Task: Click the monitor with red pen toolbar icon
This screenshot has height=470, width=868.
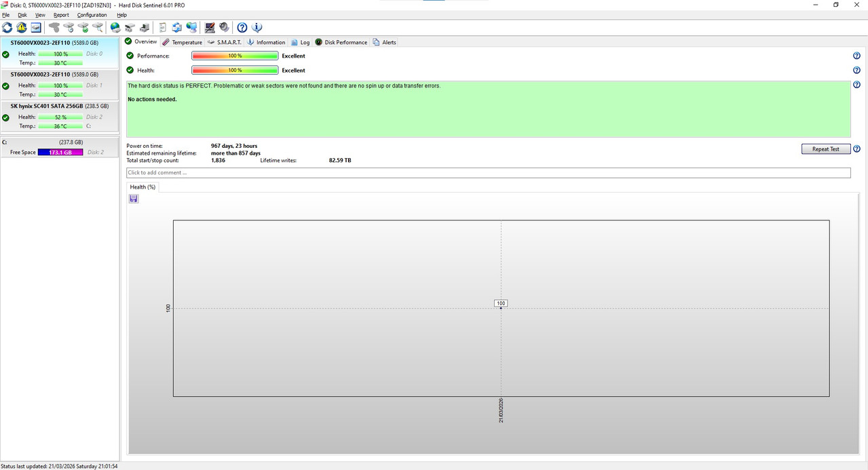Action: point(210,27)
